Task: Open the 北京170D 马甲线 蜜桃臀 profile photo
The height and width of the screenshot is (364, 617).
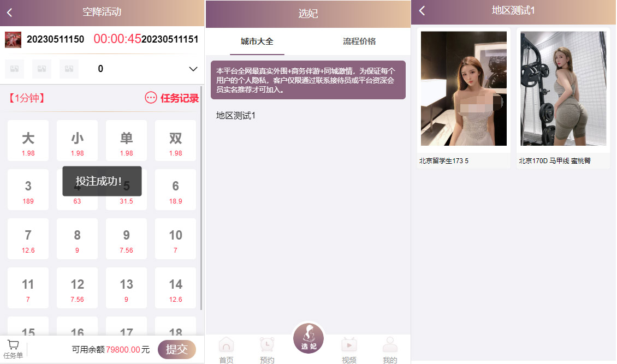Action: coord(563,88)
